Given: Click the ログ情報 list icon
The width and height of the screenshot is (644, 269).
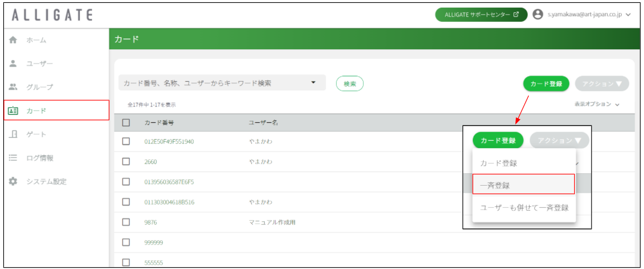Looking at the screenshot, I should [x=13, y=158].
